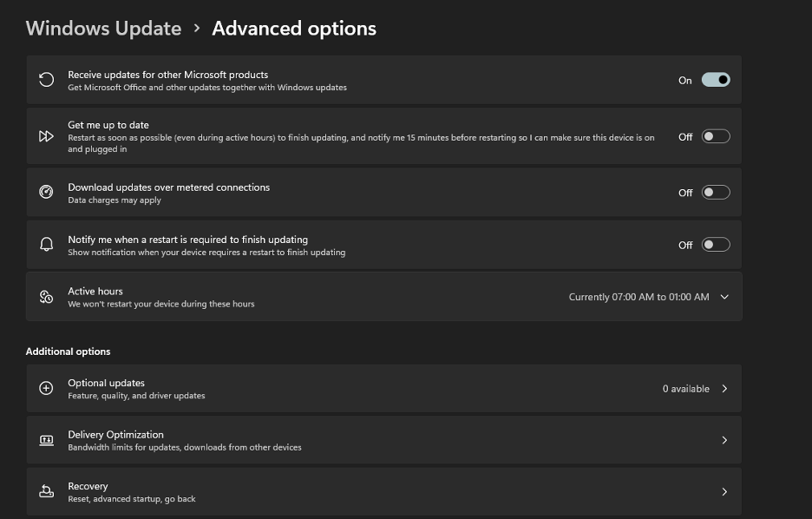Expand Active hours with the chevron arrow

click(724, 297)
